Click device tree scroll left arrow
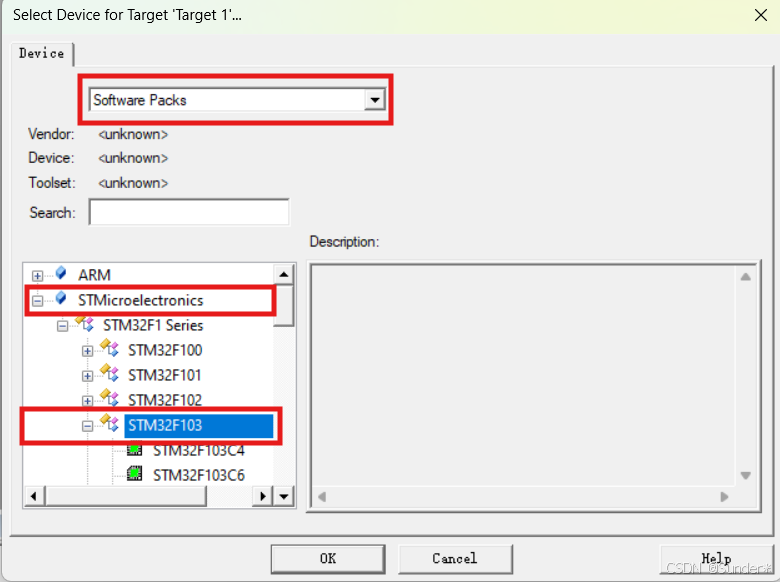Image resolution: width=780 pixels, height=582 pixels. point(34,496)
